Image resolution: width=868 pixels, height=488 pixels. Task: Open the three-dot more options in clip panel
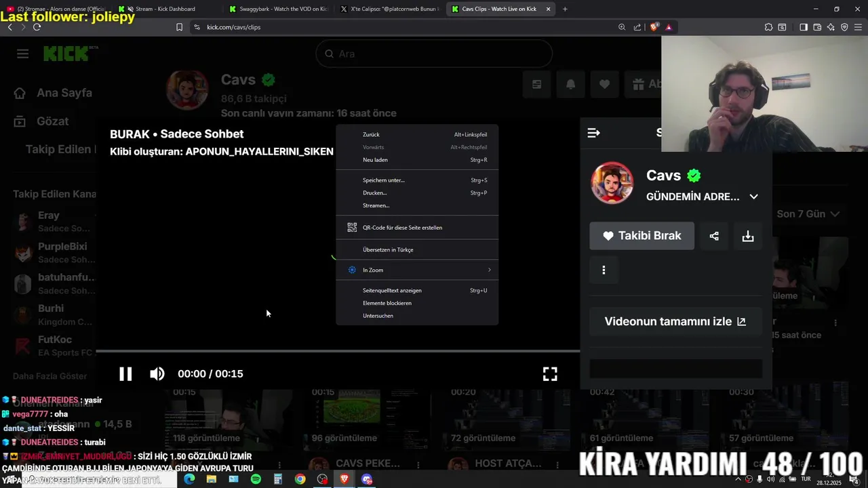pyautogui.click(x=604, y=270)
